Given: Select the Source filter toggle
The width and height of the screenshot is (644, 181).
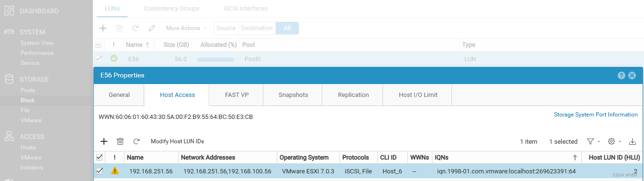Looking at the screenshot, I should click(x=226, y=28).
